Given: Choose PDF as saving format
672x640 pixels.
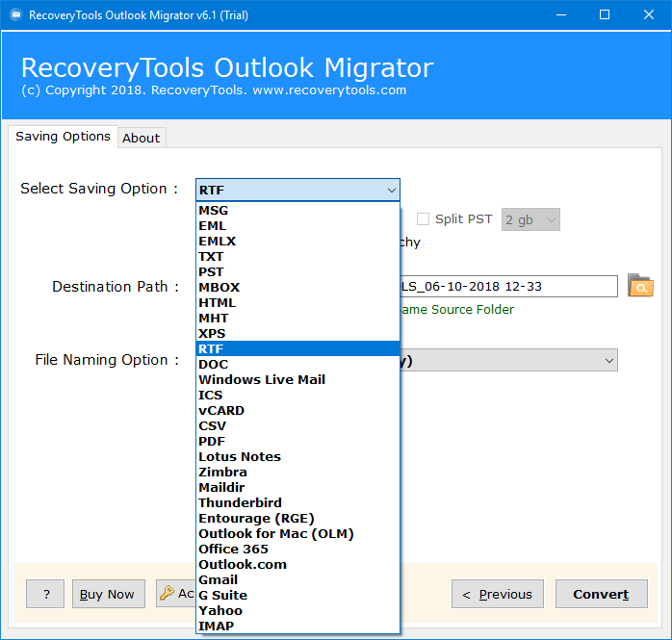Looking at the screenshot, I should [297, 441].
